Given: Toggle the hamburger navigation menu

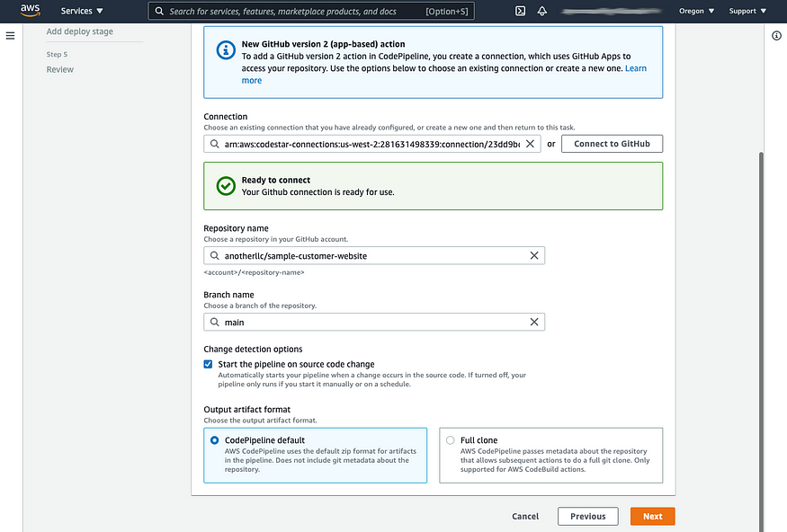Looking at the screenshot, I should click(x=10, y=36).
